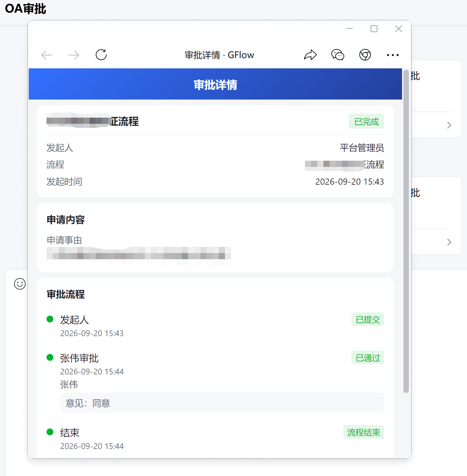The width and height of the screenshot is (467, 476).
Task: Open the WeChat chat icon in toolbar
Action: click(x=338, y=55)
